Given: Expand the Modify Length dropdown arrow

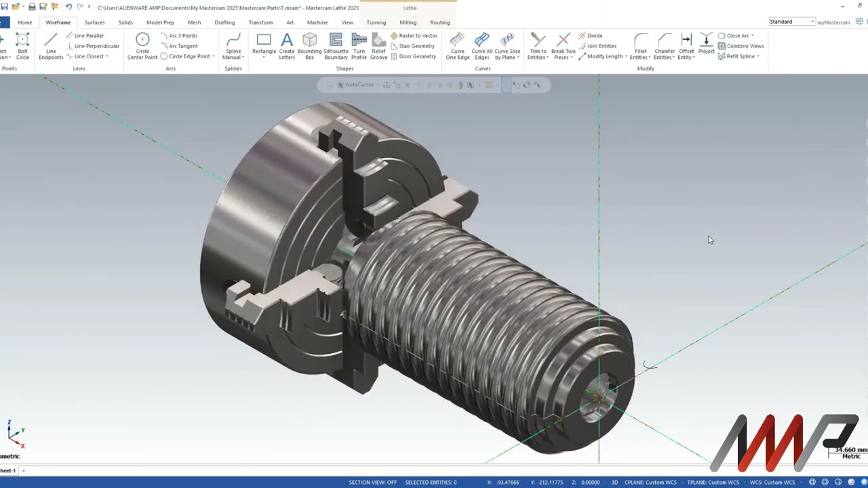Looking at the screenshot, I should click(x=626, y=56).
